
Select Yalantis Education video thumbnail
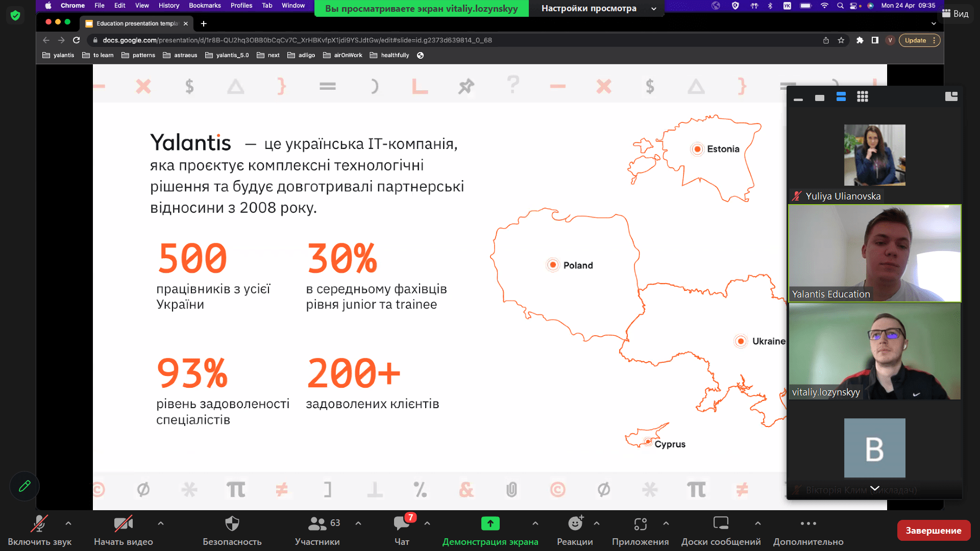pos(875,253)
